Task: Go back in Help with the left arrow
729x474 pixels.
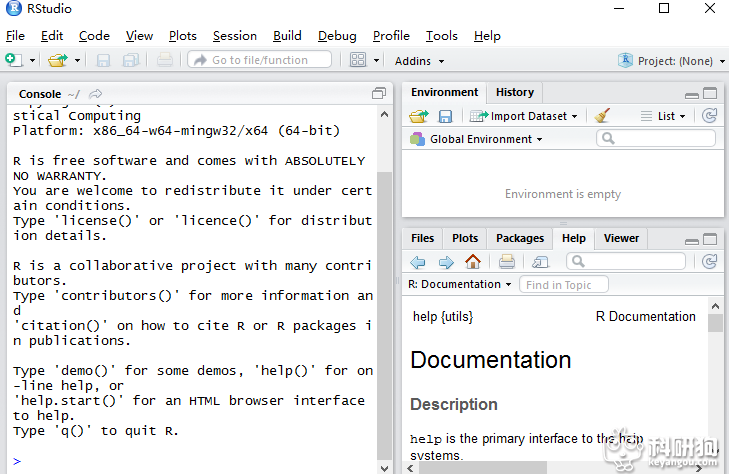Action: [418, 262]
